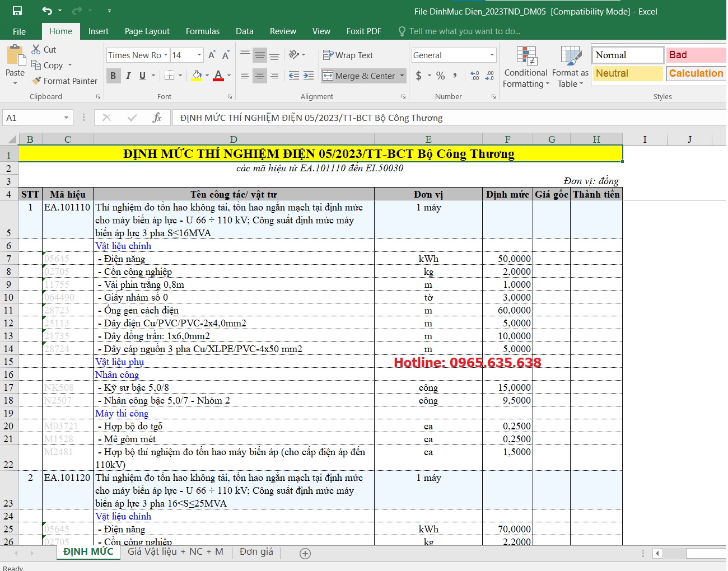Open the 'Đơn giá' sheet tab
Viewport: 728px width, 571px height.
pyautogui.click(x=255, y=551)
